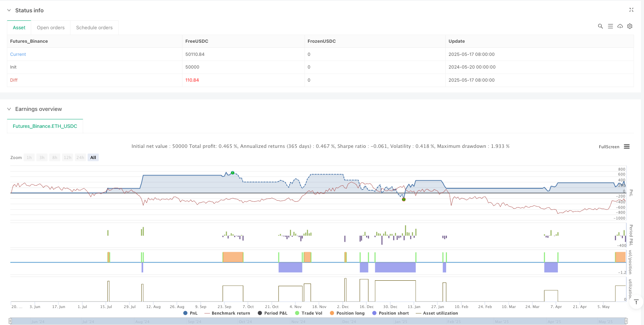Select the Futures_Binance.ETH_USDC tab
Viewport: 644px width, 325px height.
45,126
